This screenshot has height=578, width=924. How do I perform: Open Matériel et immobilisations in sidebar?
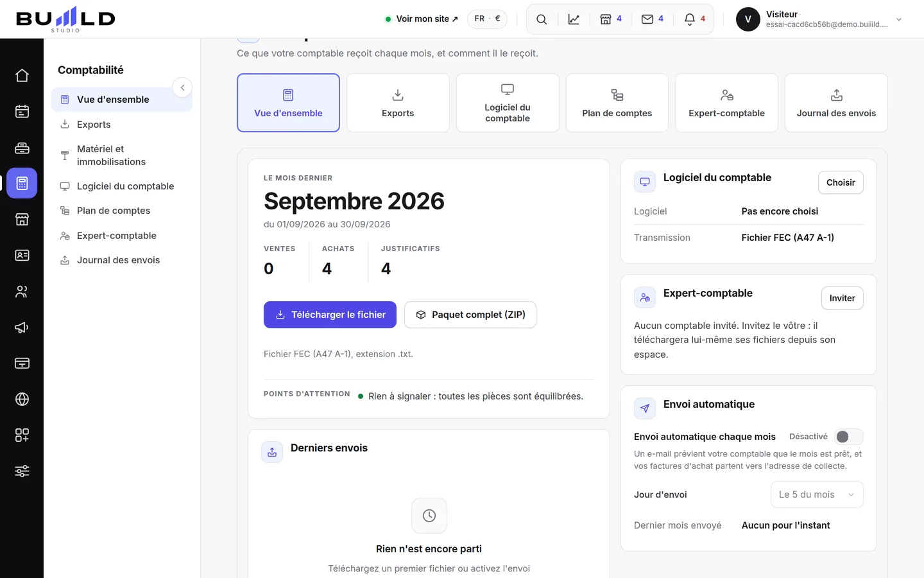click(x=122, y=155)
